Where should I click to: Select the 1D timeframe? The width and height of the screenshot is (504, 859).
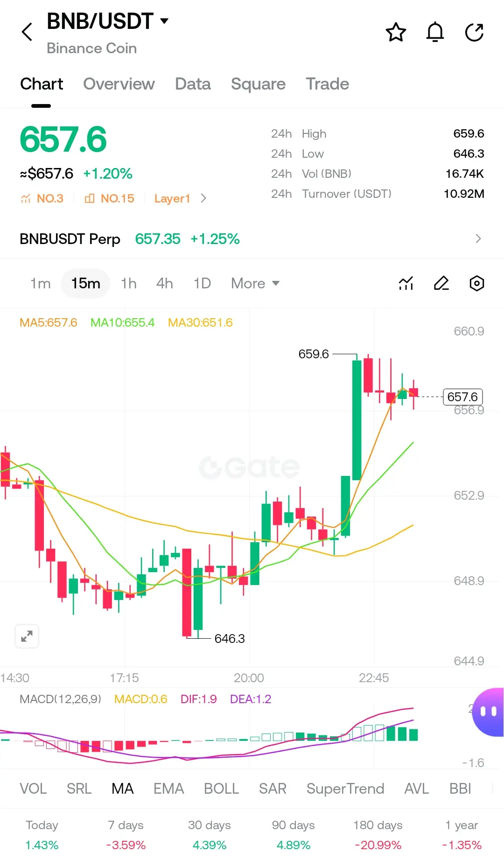[202, 283]
